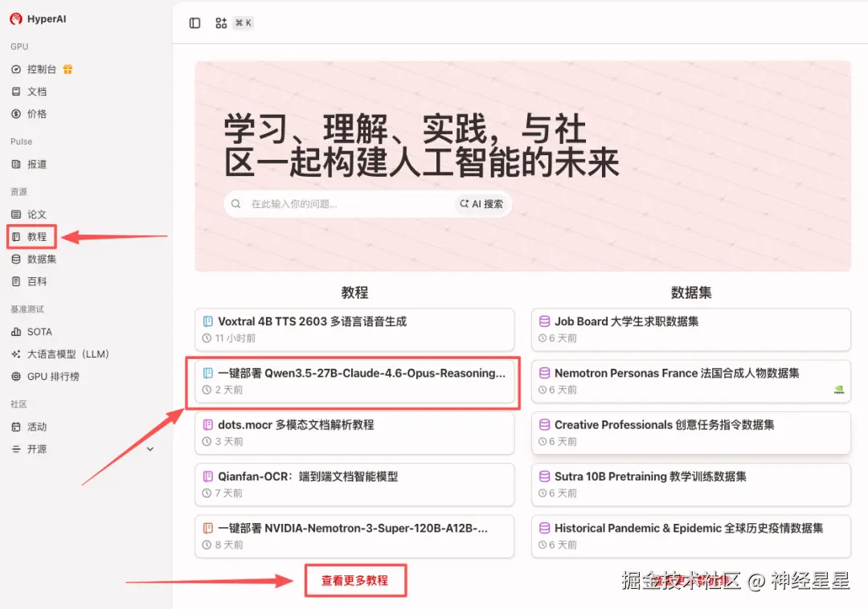Click the '8 天前' timestamp
Image resolution: width=868 pixels, height=609 pixels.
click(x=228, y=545)
